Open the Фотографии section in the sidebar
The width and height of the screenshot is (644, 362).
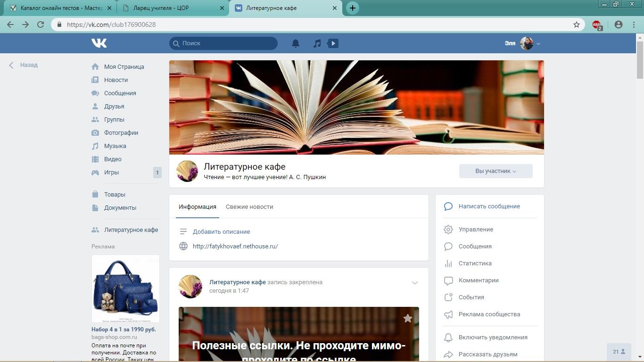click(x=121, y=132)
